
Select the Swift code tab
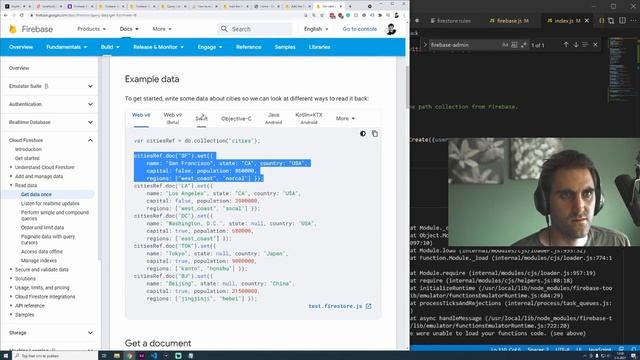(201, 118)
